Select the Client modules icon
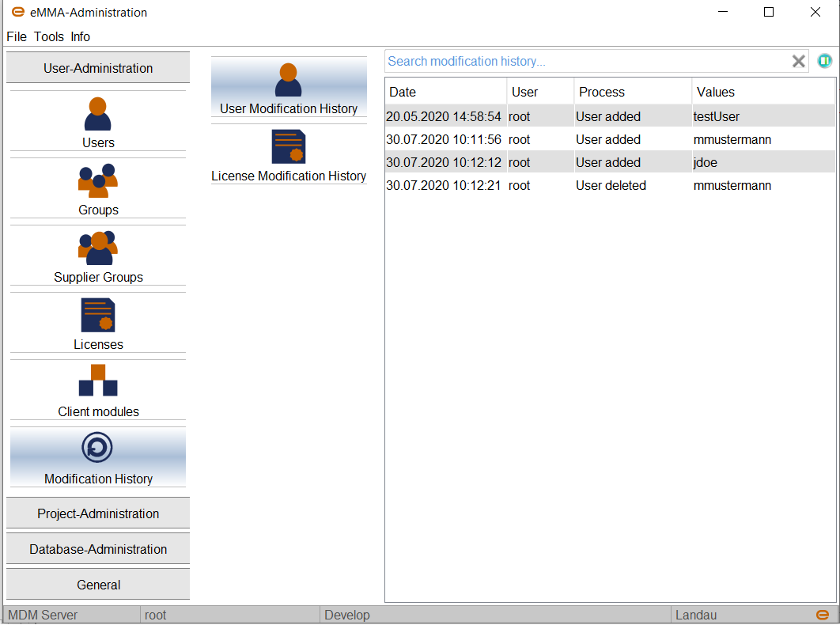Screen dimensions: 840x625 click(98, 389)
